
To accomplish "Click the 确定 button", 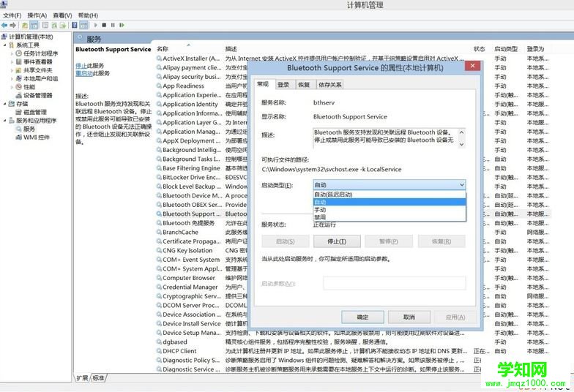I will 363,317.
